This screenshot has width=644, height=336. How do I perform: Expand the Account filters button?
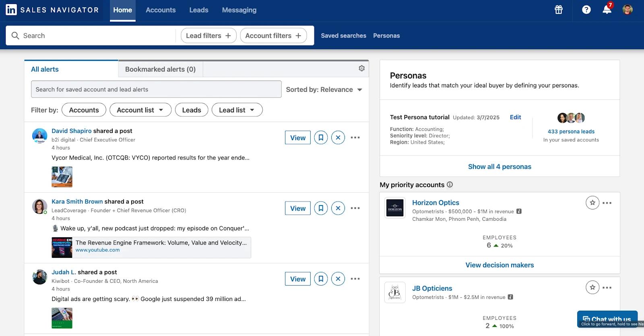click(273, 35)
